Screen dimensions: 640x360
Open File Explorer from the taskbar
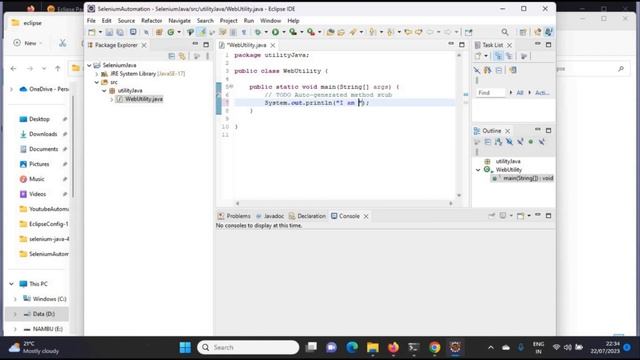pos(373,347)
